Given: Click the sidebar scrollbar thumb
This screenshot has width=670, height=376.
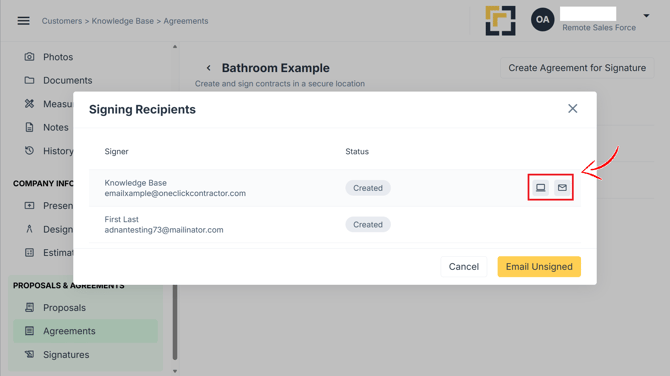Looking at the screenshot, I should pos(175,323).
